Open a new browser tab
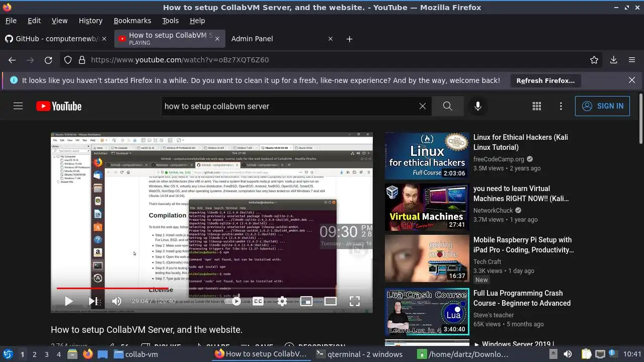The width and height of the screenshot is (644, 362). [349, 39]
